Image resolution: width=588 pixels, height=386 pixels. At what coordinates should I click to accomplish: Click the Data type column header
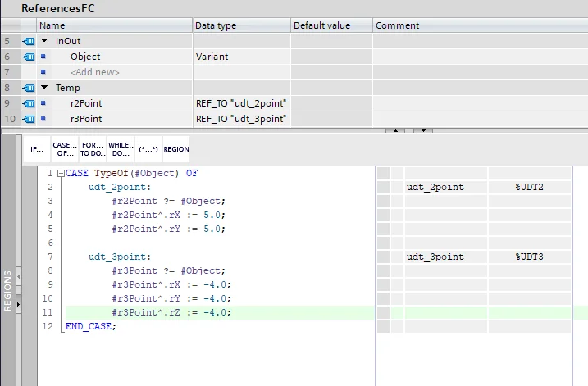pos(241,25)
